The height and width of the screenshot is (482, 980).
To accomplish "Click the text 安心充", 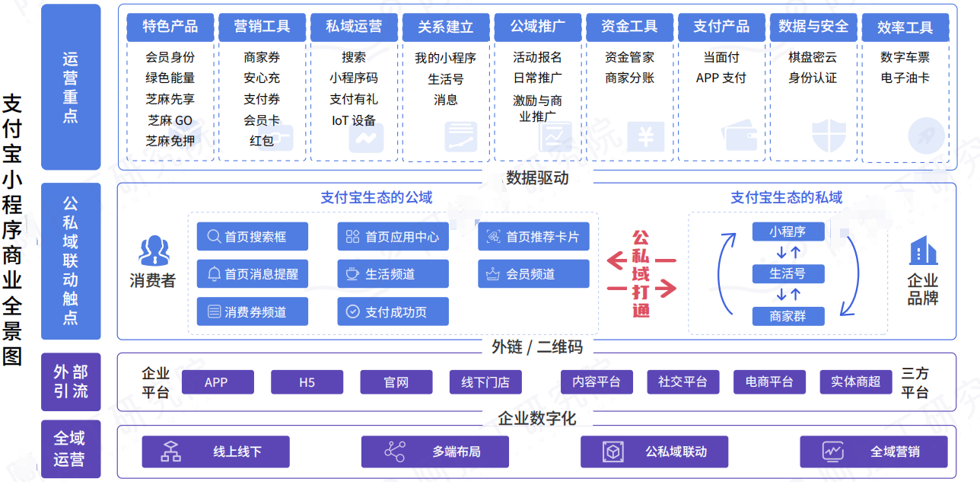I will point(262,78).
